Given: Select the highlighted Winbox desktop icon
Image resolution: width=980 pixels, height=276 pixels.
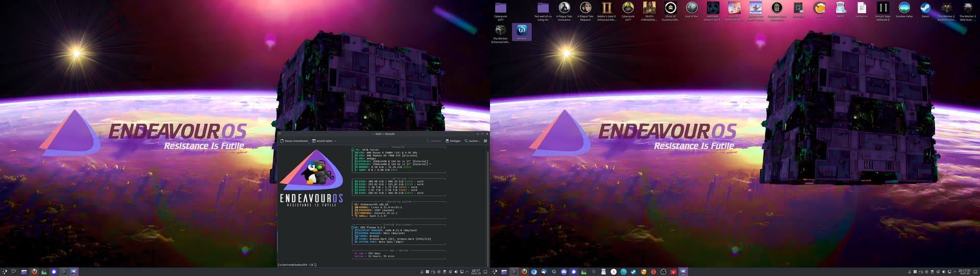Looking at the screenshot, I should (x=522, y=32).
